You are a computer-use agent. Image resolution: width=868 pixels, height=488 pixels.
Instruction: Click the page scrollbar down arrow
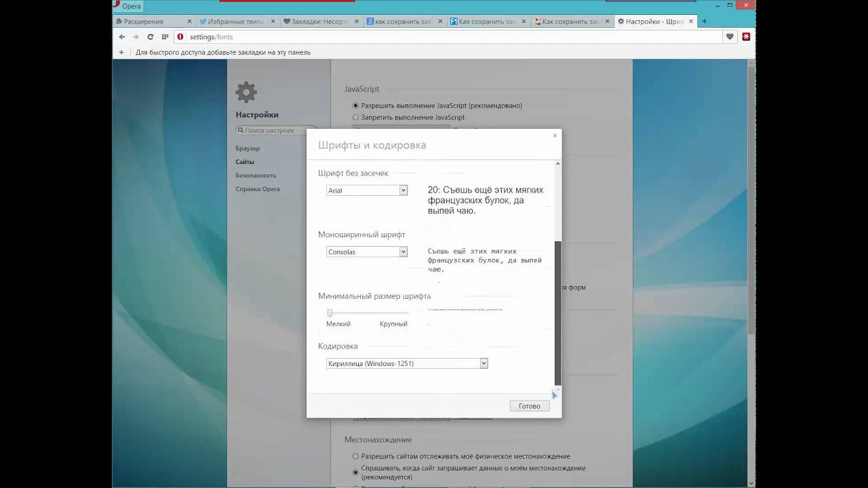point(752,483)
